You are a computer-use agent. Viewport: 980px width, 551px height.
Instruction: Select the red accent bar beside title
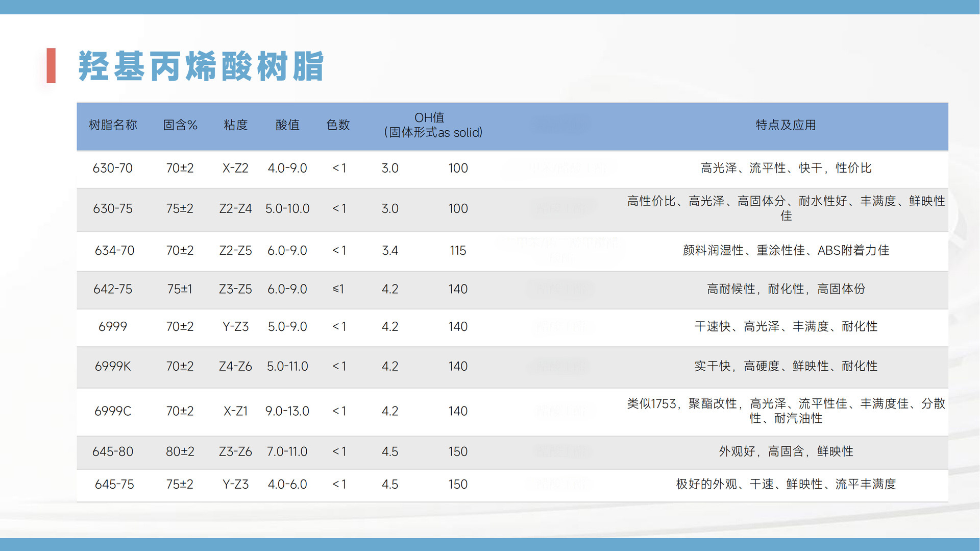point(51,65)
